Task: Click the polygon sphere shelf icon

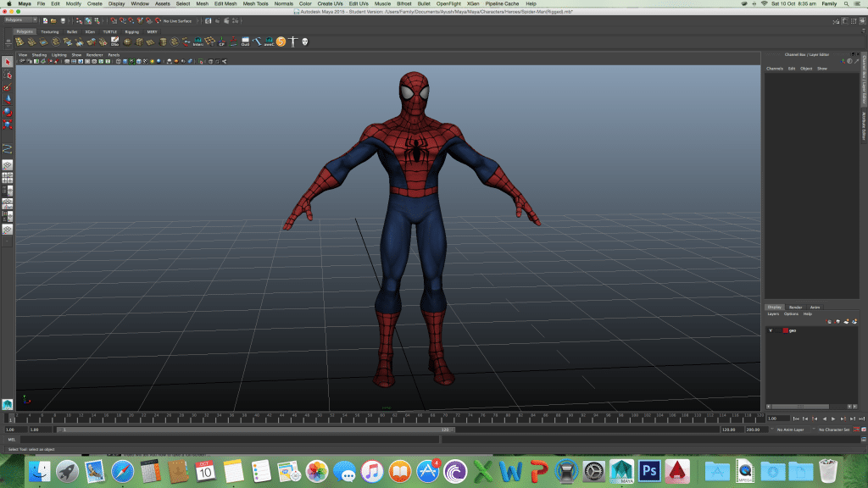Action: coord(127,42)
